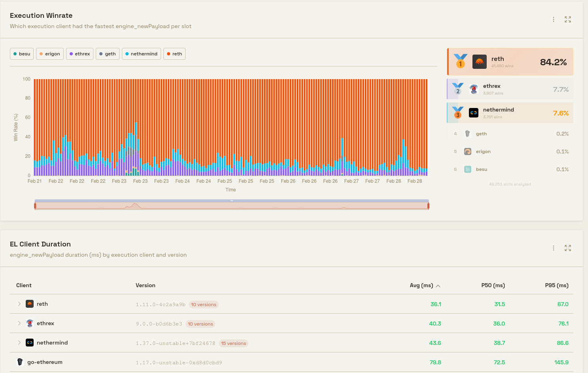Open the Execution Winrate panel options menu
The width and height of the screenshot is (588, 373).
point(553,19)
